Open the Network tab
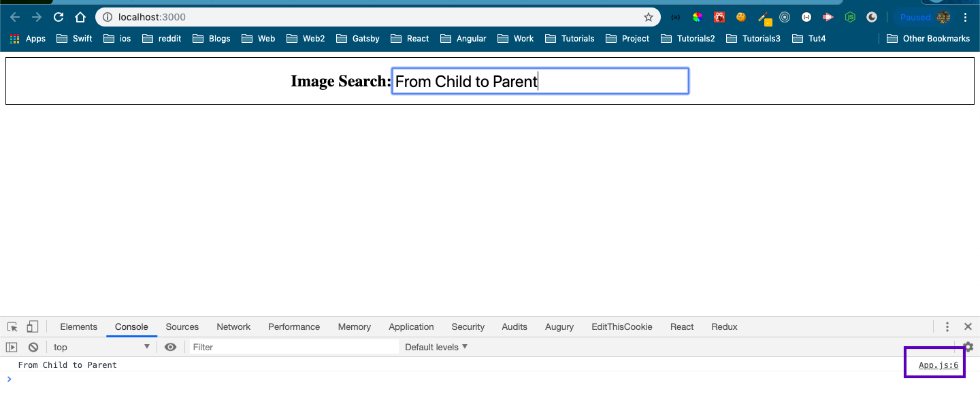Viewport: 980px width, 404px height. 233,327
